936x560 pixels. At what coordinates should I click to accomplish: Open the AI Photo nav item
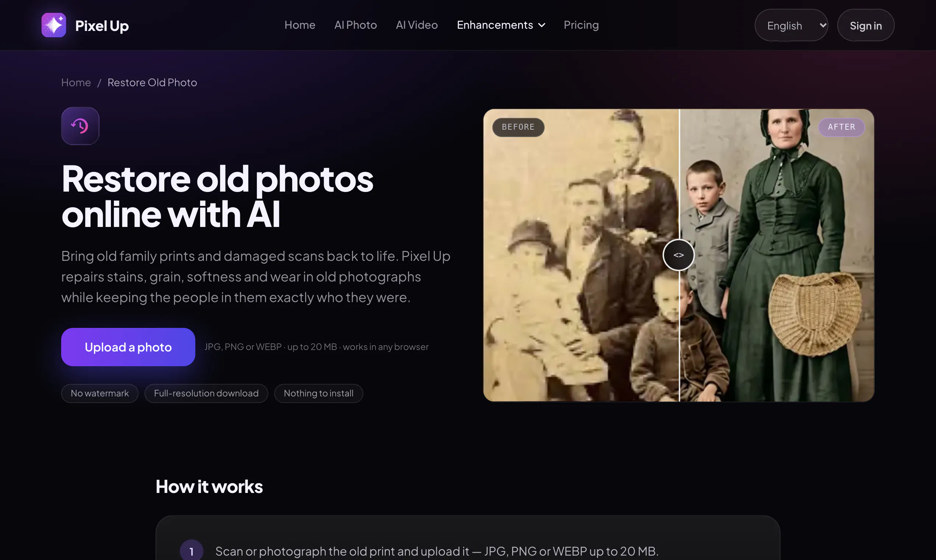tap(356, 25)
